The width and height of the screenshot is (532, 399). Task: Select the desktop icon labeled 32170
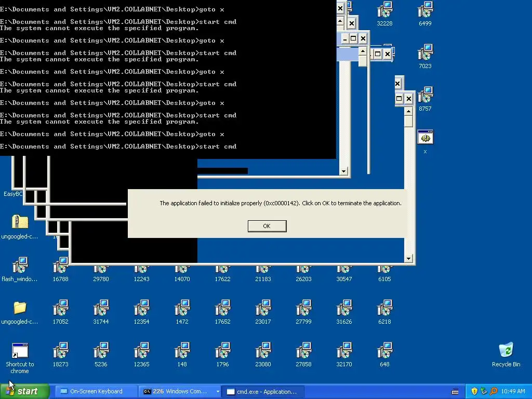[x=344, y=354]
